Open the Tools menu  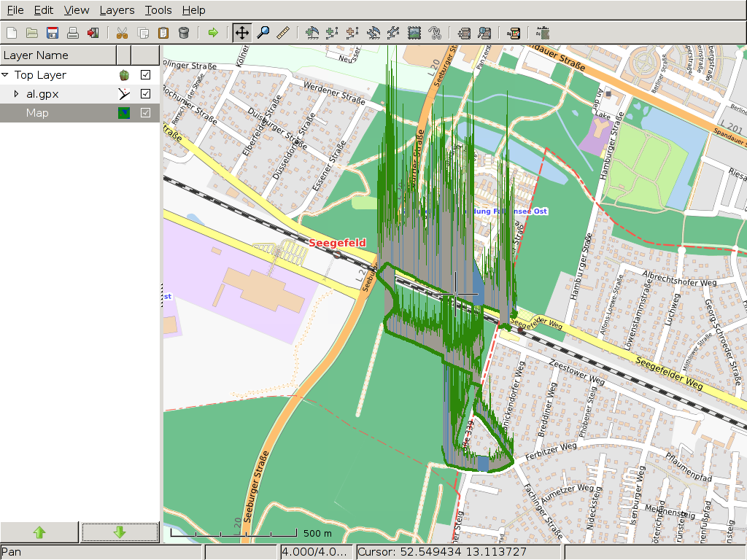tap(158, 10)
